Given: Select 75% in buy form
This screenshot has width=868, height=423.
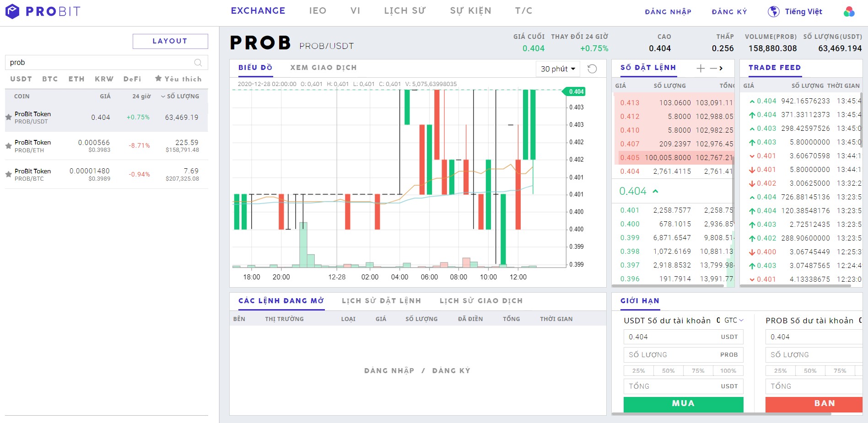Looking at the screenshot, I should pos(698,371).
